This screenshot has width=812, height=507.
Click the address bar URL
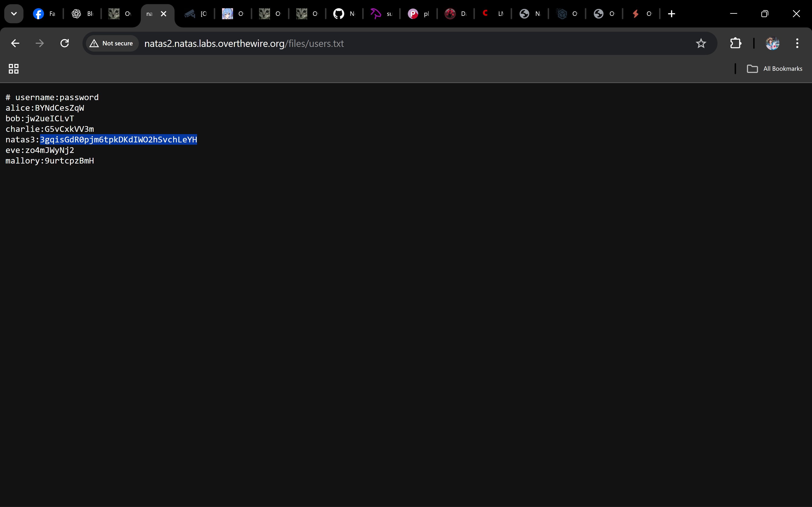click(x=244, y=44)
